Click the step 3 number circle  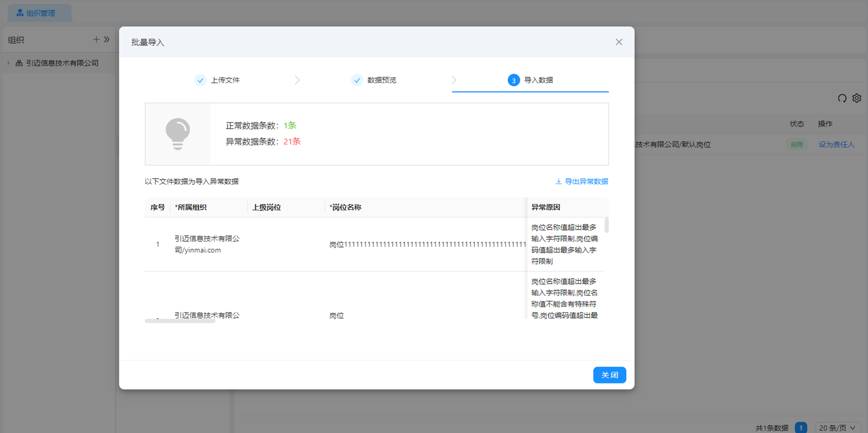pos(514,80)
